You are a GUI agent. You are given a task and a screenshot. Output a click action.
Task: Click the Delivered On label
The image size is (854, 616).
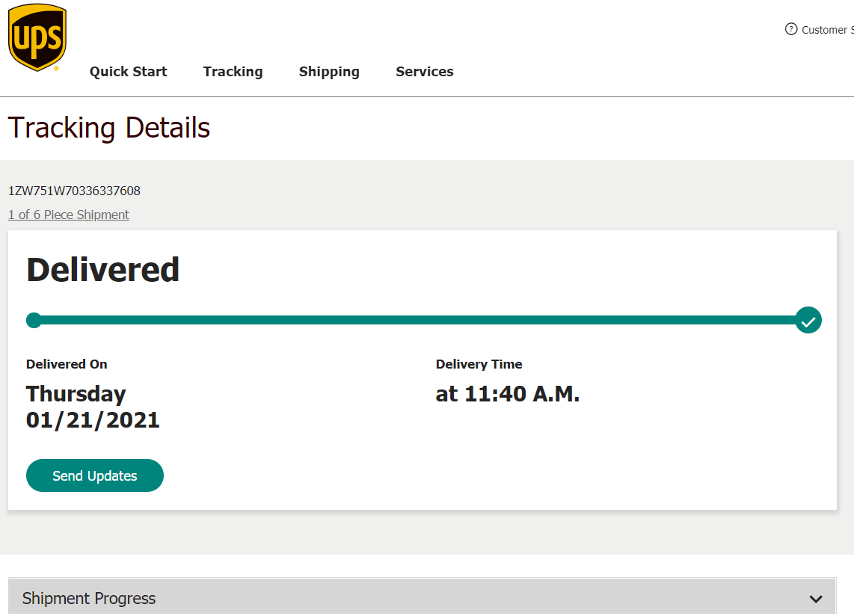click(x=67, y=364)
